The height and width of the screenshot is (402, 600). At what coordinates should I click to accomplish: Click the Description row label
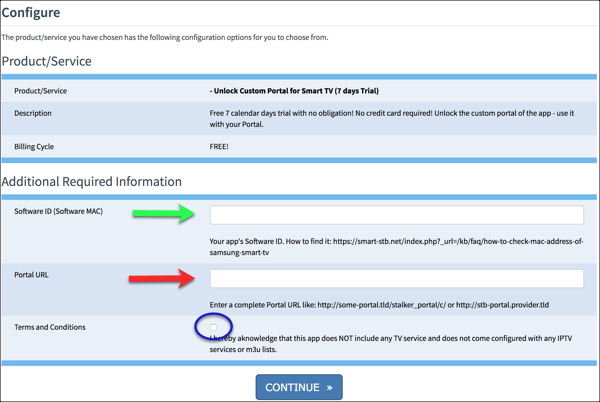point(33,113)
